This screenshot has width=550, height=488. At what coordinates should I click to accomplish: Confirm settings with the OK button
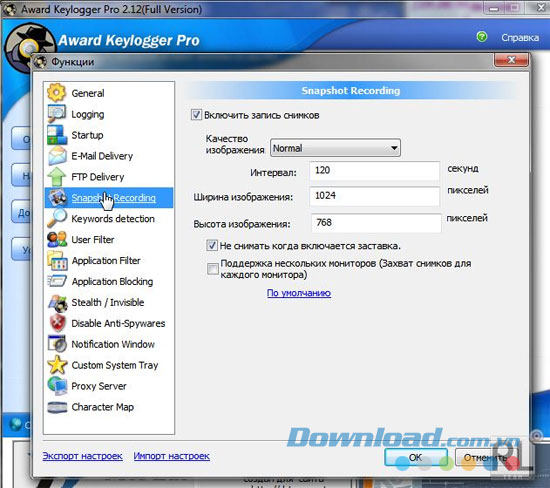pyautogui.click(x=416, y=457)
